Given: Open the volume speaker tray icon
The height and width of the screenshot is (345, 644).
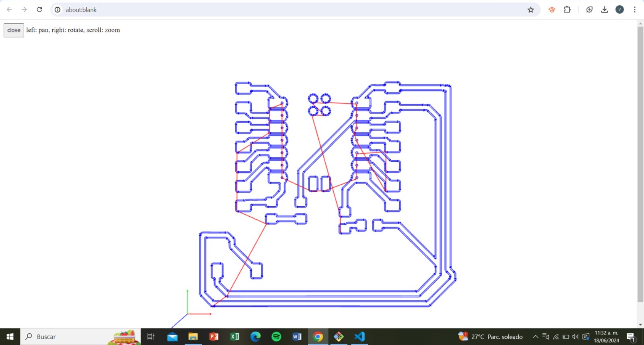Looking at the screenshot, I should click(x=576, y=337).
